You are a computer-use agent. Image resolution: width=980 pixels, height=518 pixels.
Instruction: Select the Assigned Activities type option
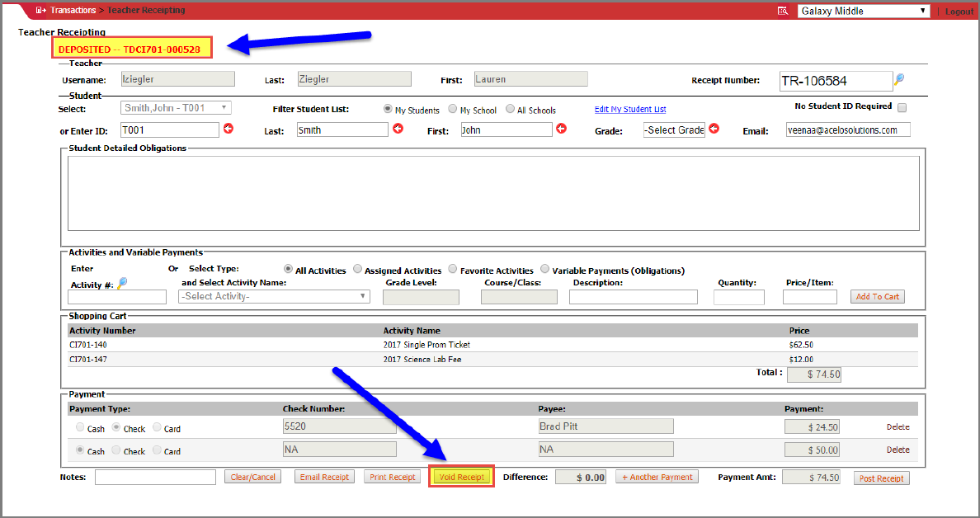357,269
